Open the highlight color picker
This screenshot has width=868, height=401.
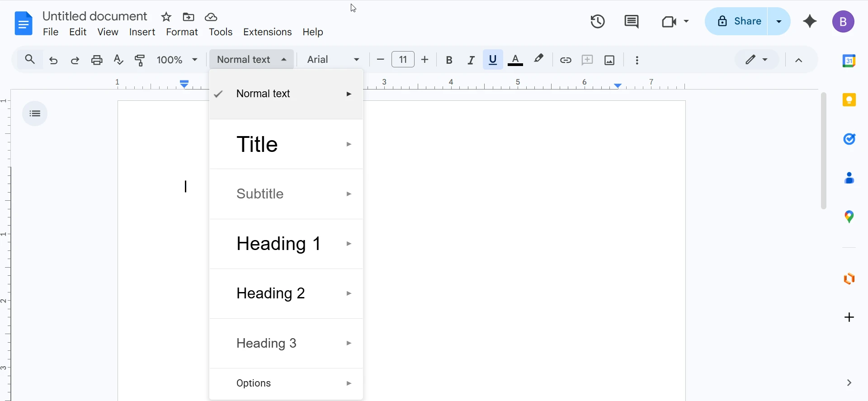click(x=538, y=59)
